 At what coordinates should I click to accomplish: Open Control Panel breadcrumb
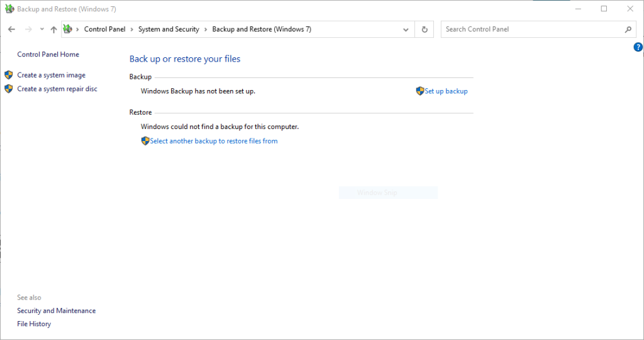(x=105, y=29)
